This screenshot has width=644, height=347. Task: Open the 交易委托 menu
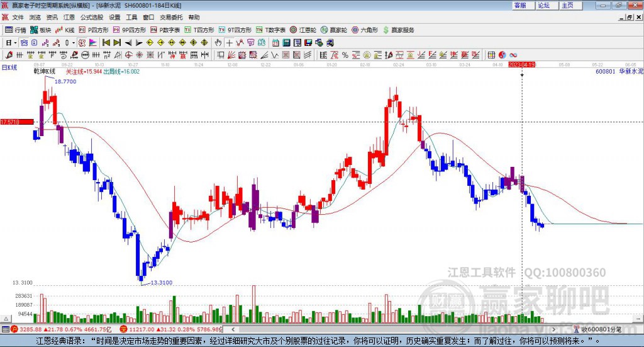click(x=171, y=17)
